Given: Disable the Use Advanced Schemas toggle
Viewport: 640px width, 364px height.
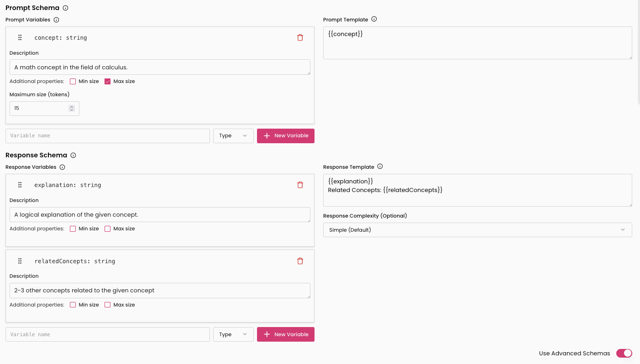Looking at the screenshot, I should [x=624, y=353].
